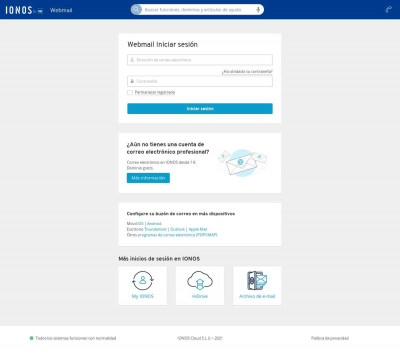Open the Outlook setup link
Screen dimensions: 400x360
[x=177, y=229]
